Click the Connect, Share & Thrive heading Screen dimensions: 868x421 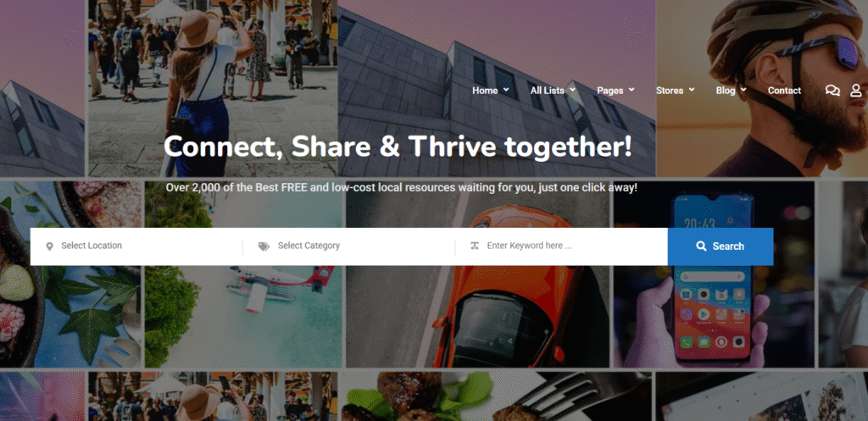tap(398, 147)
